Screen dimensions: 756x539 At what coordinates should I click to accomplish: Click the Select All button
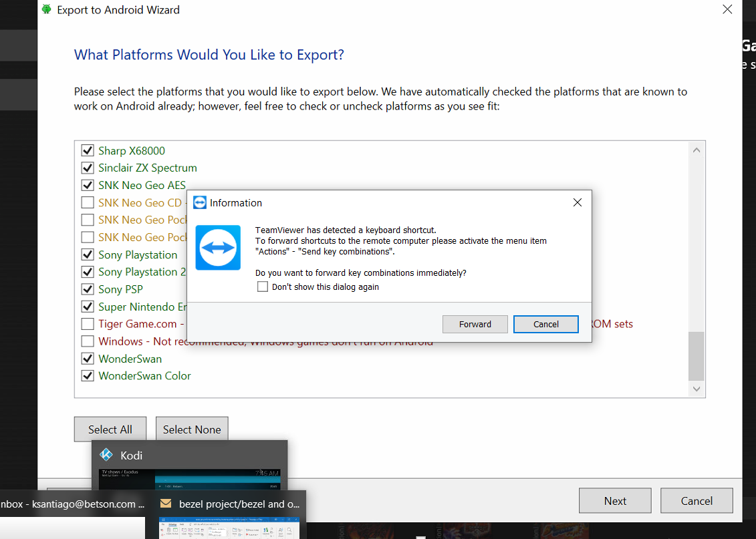coord(110,429)
